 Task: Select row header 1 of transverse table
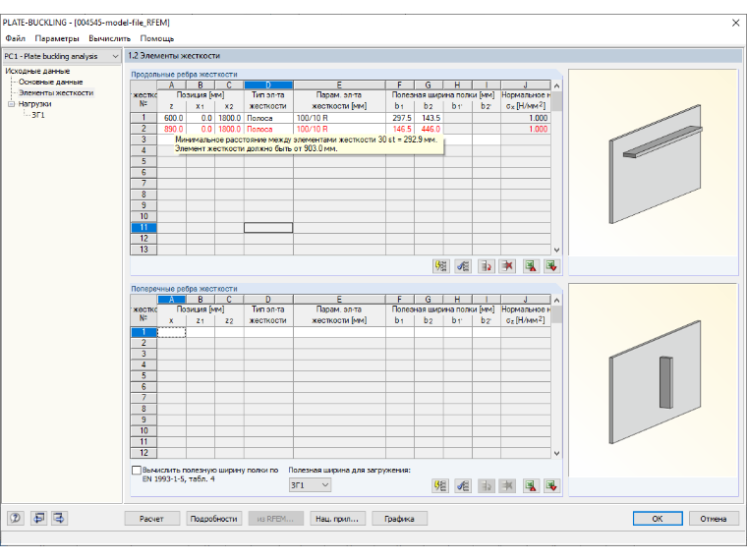144,332
